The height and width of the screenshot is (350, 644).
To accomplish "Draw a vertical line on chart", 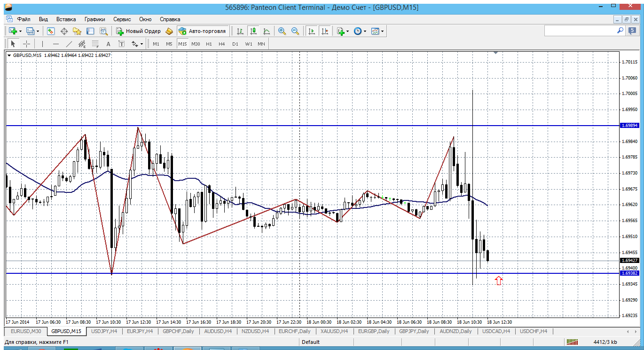I will point(42,44).
